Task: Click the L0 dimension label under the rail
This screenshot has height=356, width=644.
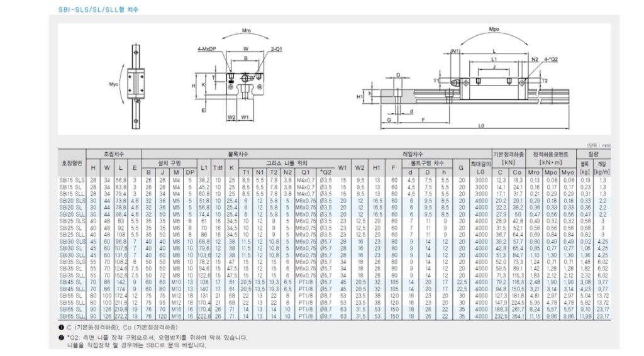Action: point(482,126)
